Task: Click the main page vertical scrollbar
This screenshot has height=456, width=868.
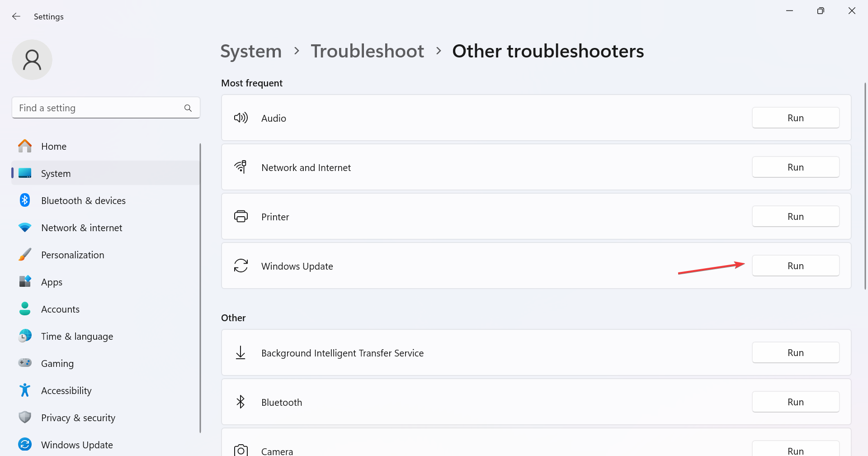Action: (865, 185)
